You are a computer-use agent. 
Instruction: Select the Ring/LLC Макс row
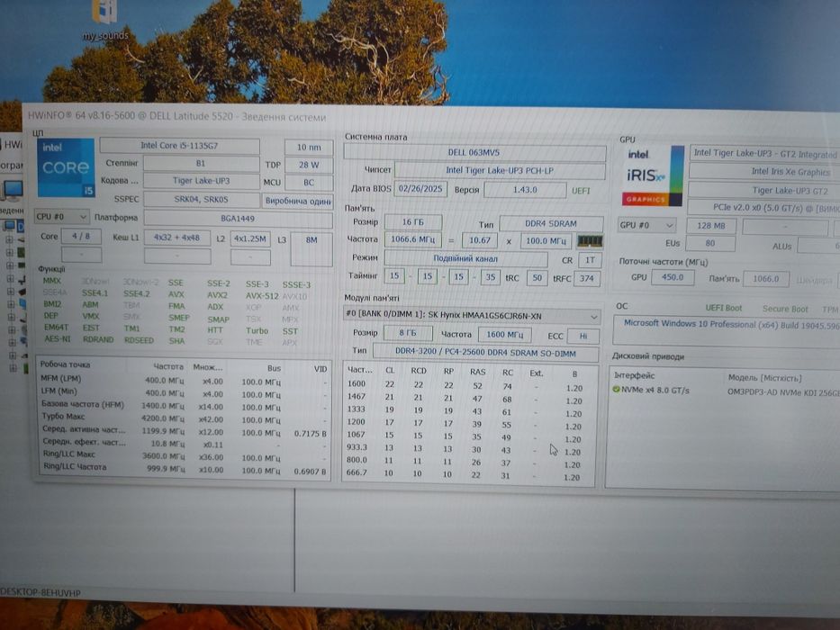[183, 456]
